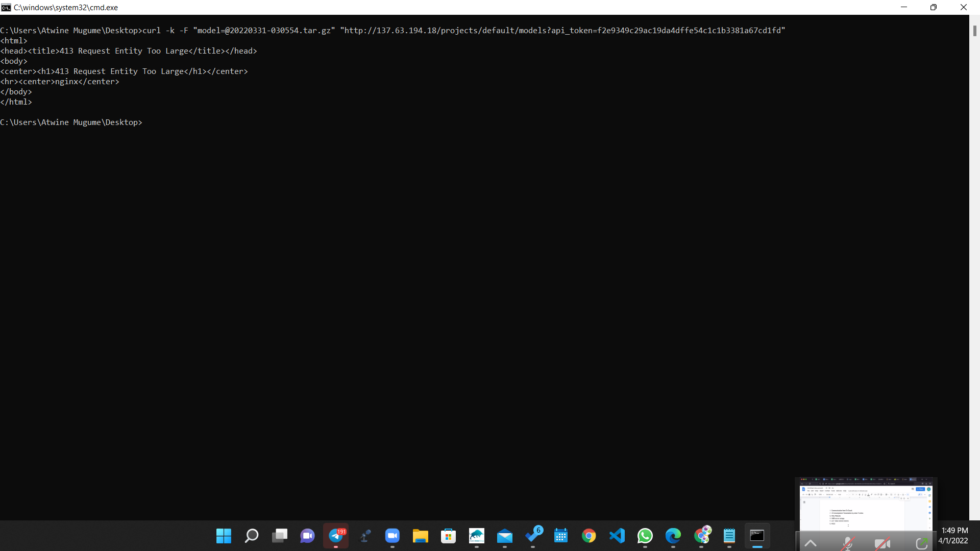Viewport: 980px width, 551px height.
Task: Open the Microsoft Store icon
Action: coord(448,536)
